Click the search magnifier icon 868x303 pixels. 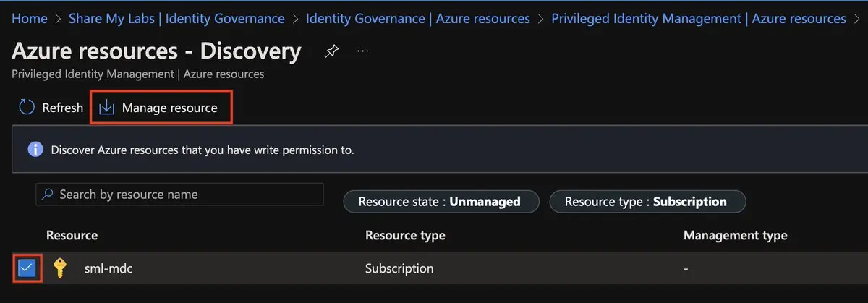(x=48, y=195)
